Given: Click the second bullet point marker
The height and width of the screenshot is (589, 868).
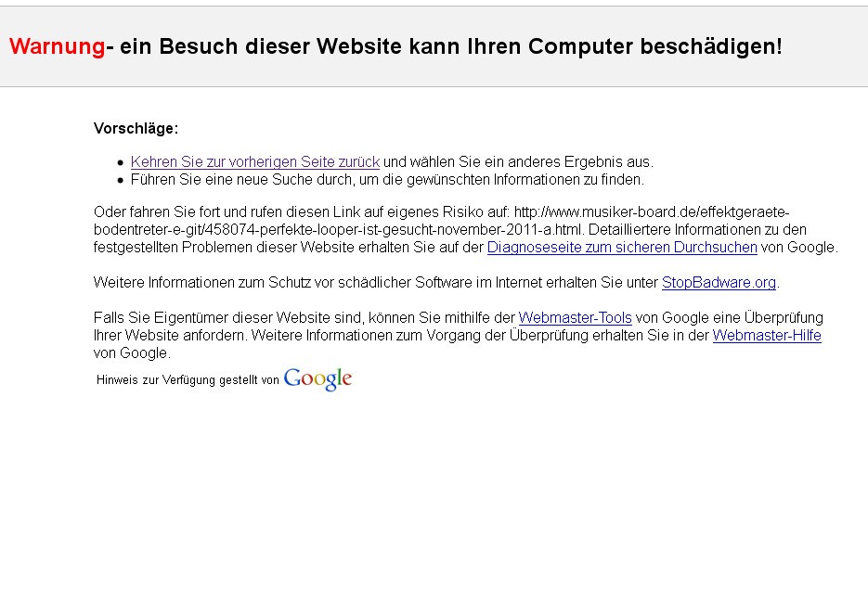Looking at the screenshot, I should (x=120, y=180).
